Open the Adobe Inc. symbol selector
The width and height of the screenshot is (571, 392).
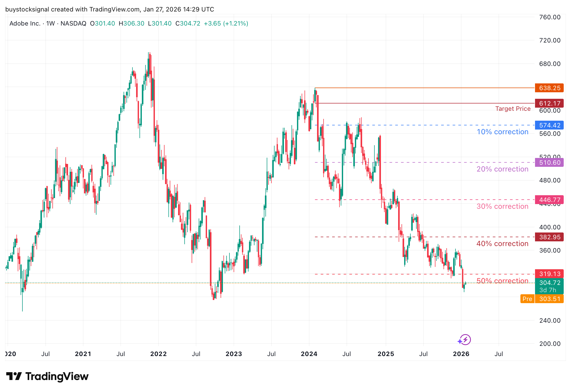(25, 23)
